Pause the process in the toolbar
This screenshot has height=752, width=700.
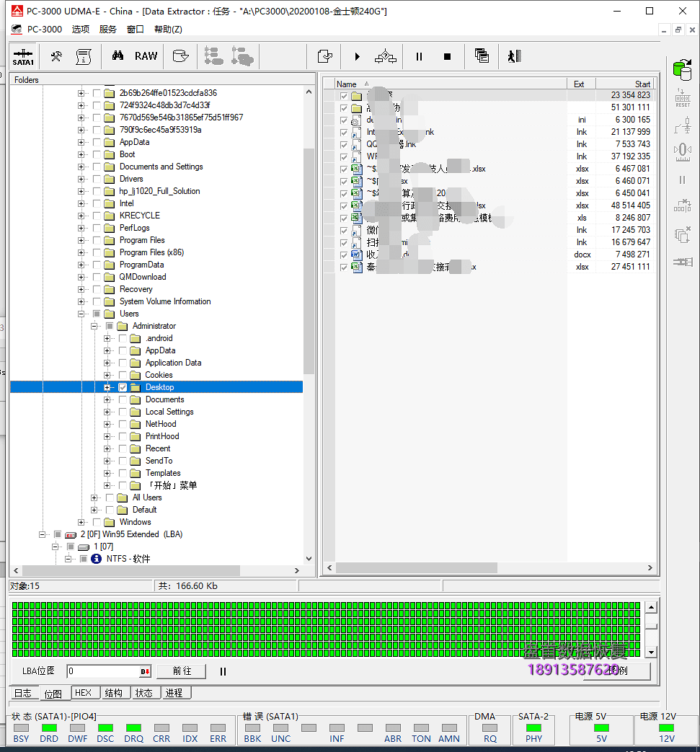point(419,56)
